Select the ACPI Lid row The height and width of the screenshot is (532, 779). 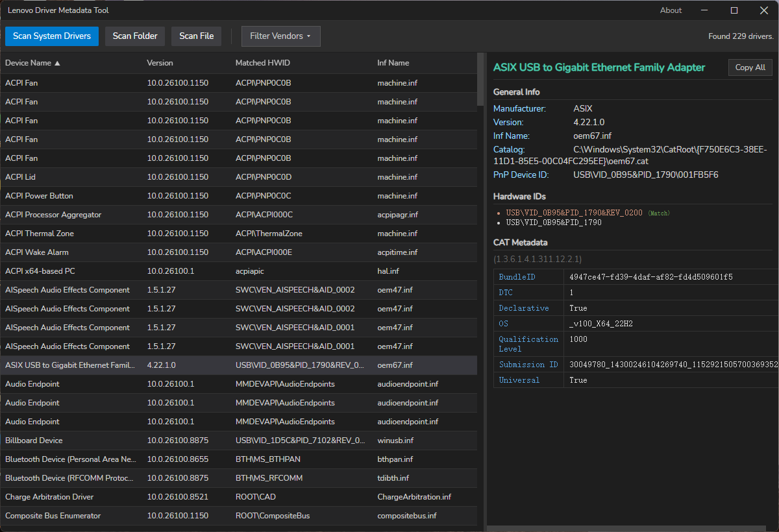click(x=238, y=177)
